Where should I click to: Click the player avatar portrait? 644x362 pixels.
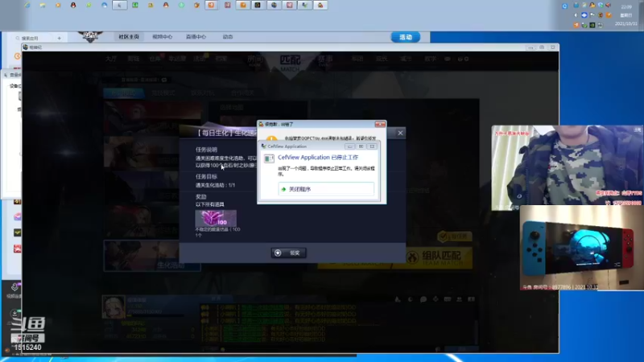tap(114, 306)
